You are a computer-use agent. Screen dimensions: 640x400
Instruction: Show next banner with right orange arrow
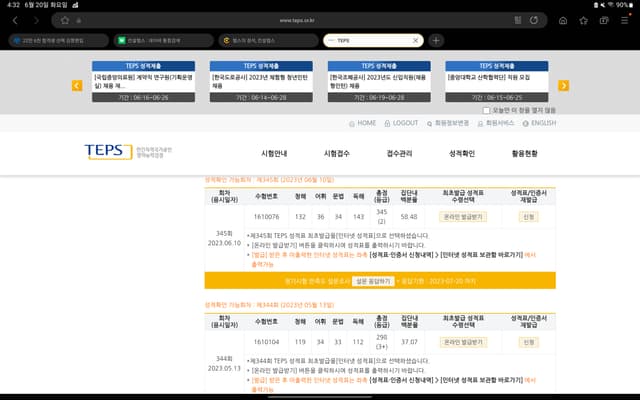click(x=563, y=86)
